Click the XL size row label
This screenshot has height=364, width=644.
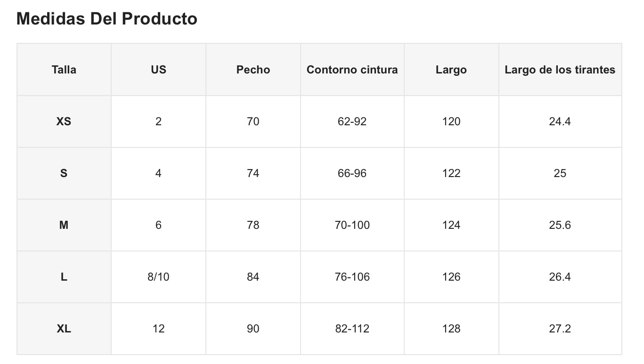pyautogui.click(x=64, y=329)
